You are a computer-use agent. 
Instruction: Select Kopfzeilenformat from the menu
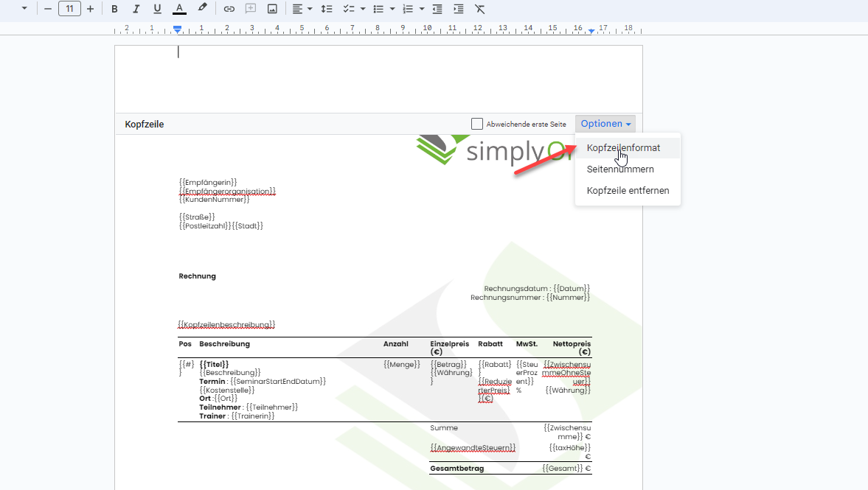click(623, 148)
